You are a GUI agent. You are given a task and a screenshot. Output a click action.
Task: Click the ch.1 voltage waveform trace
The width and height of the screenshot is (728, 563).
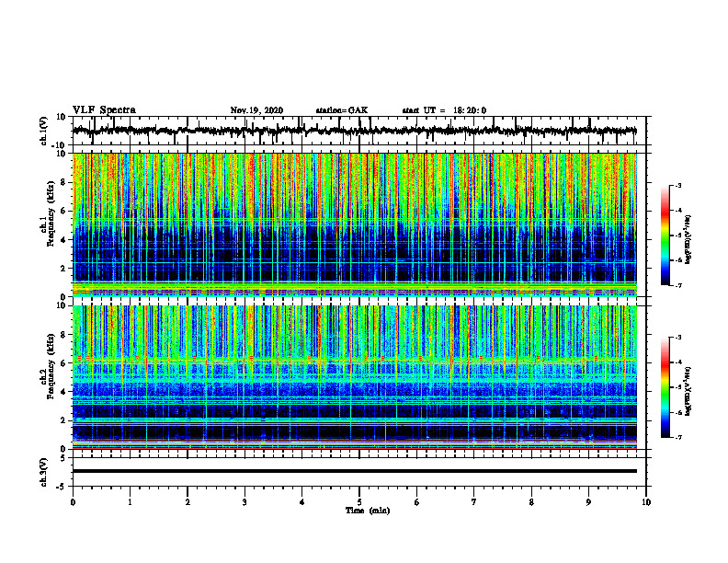[354, 131]
